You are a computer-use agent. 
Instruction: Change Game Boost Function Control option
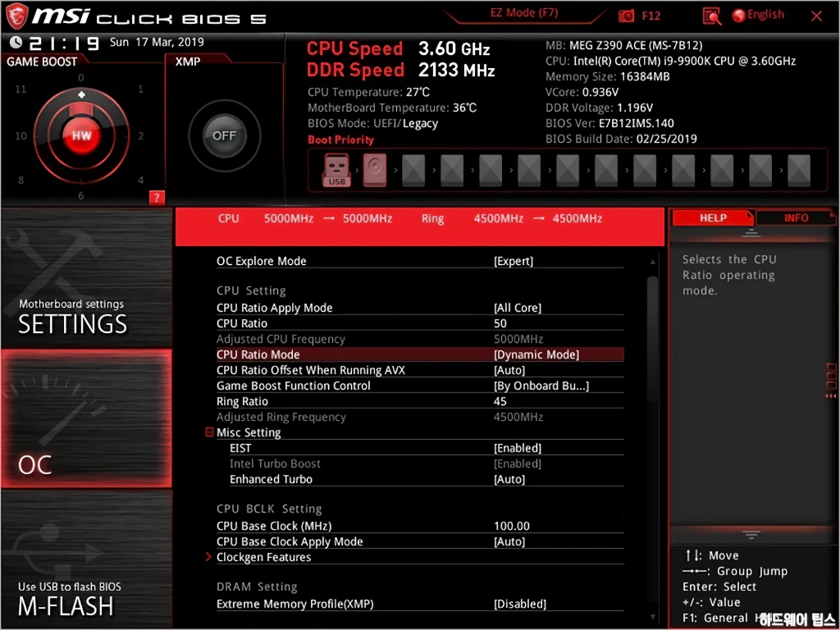(x=420, y=386)
